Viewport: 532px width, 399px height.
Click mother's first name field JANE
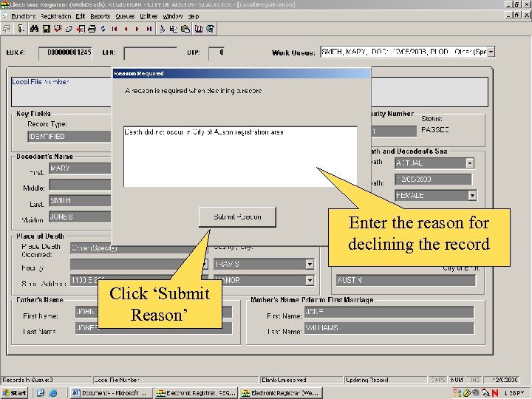[389, 312]
